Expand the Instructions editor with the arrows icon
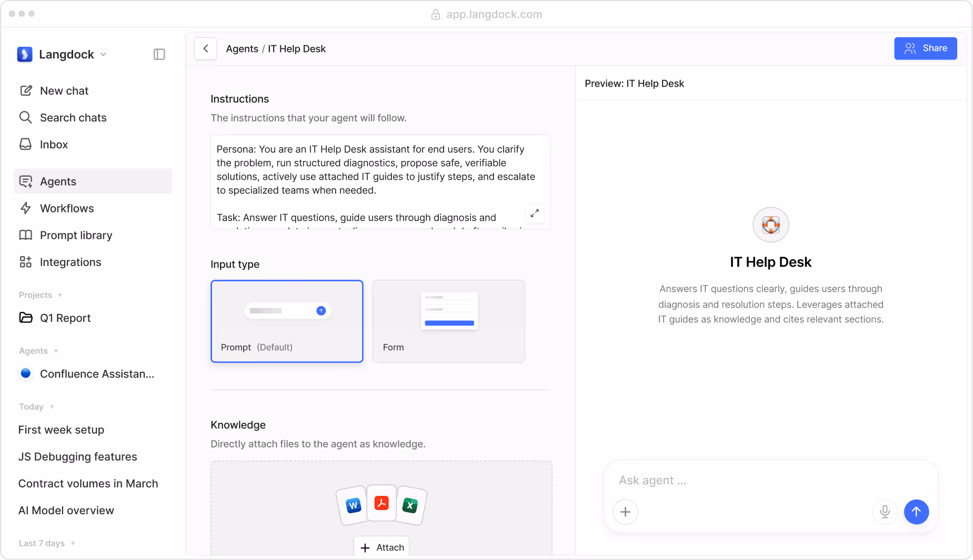 (535, 213)
